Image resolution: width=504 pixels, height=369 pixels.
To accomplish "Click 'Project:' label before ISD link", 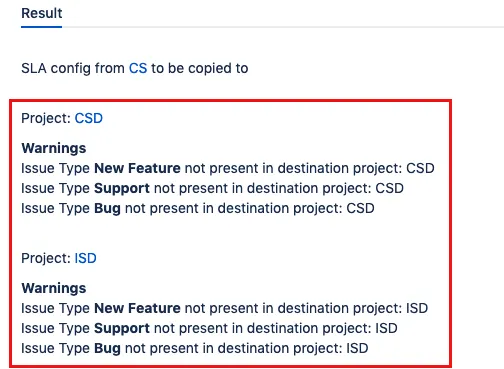I will pos(46,258).
